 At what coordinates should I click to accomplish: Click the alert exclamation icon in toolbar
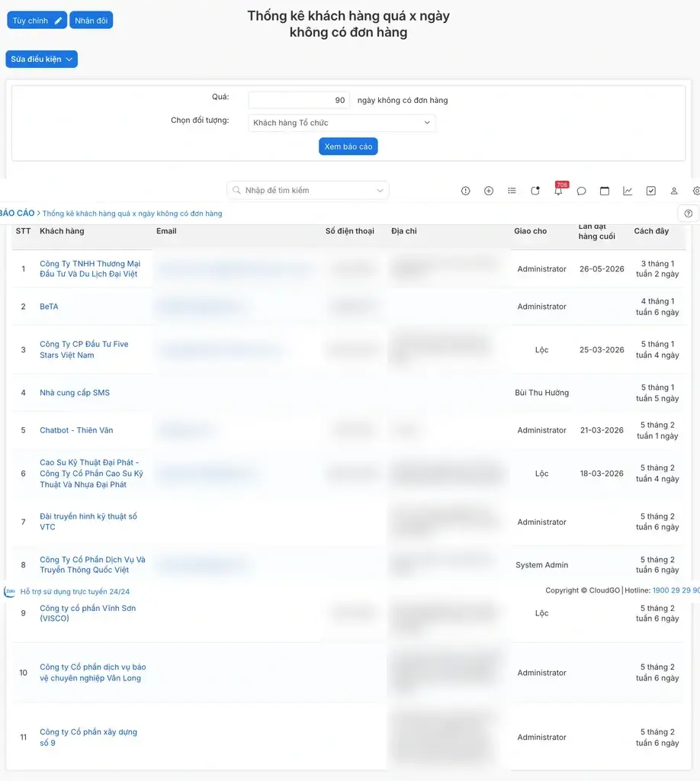tap(465, 191)
